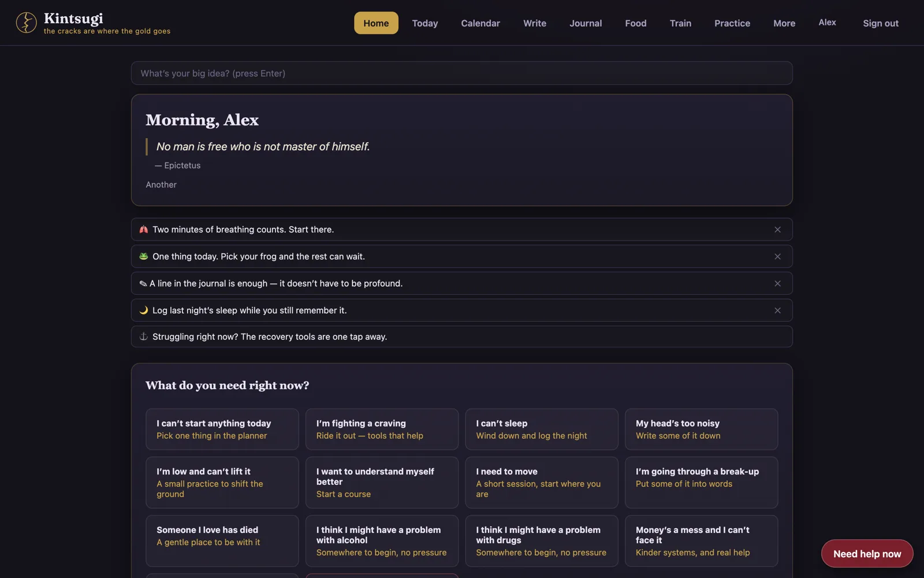Click the Need help now button

point(867,554)
